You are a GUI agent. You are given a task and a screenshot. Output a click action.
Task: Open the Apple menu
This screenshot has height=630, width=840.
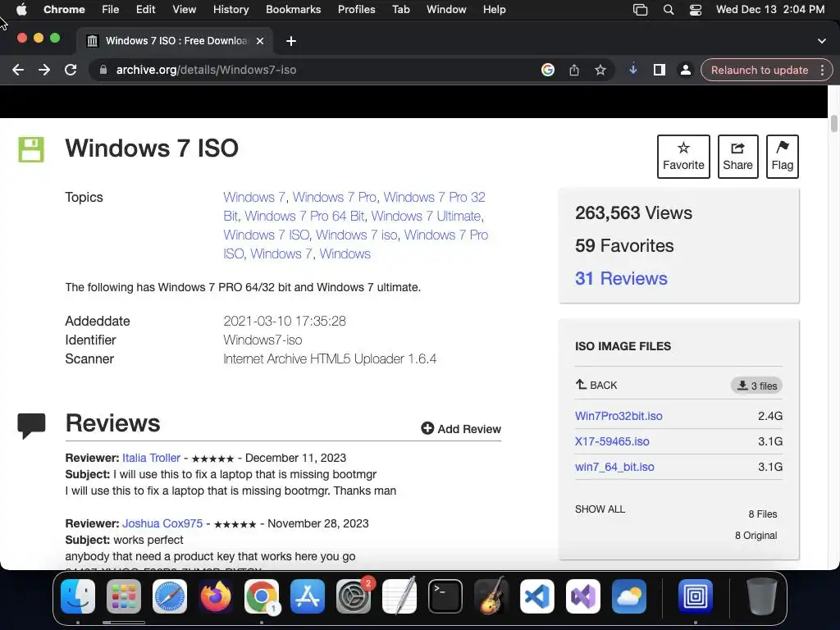21,9
